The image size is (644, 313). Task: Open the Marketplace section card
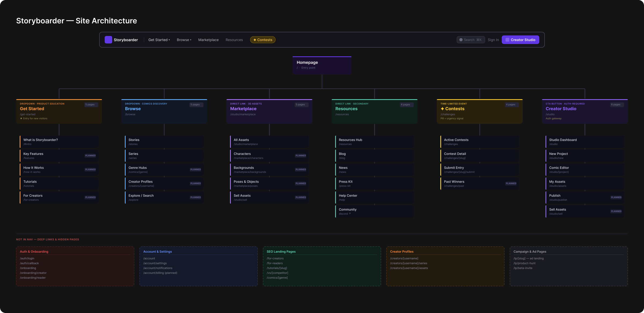269,111
